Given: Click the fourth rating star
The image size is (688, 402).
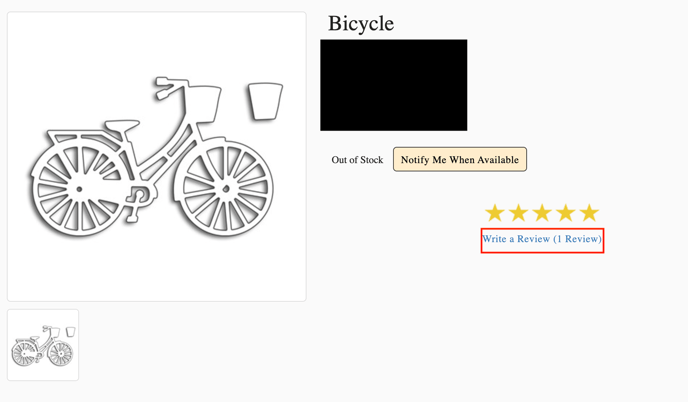Looking at the screenshot, I should tap(565, 213).
